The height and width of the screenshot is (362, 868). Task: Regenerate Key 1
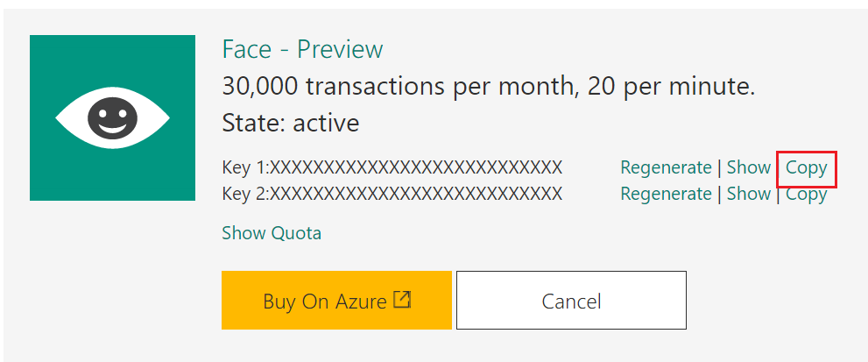[x=666, y=167]
